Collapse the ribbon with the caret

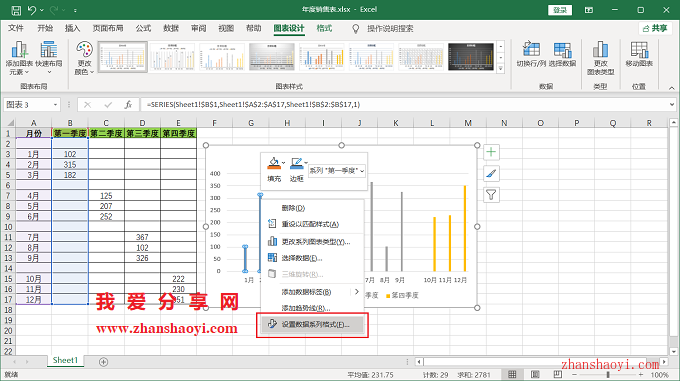point(671,88)
